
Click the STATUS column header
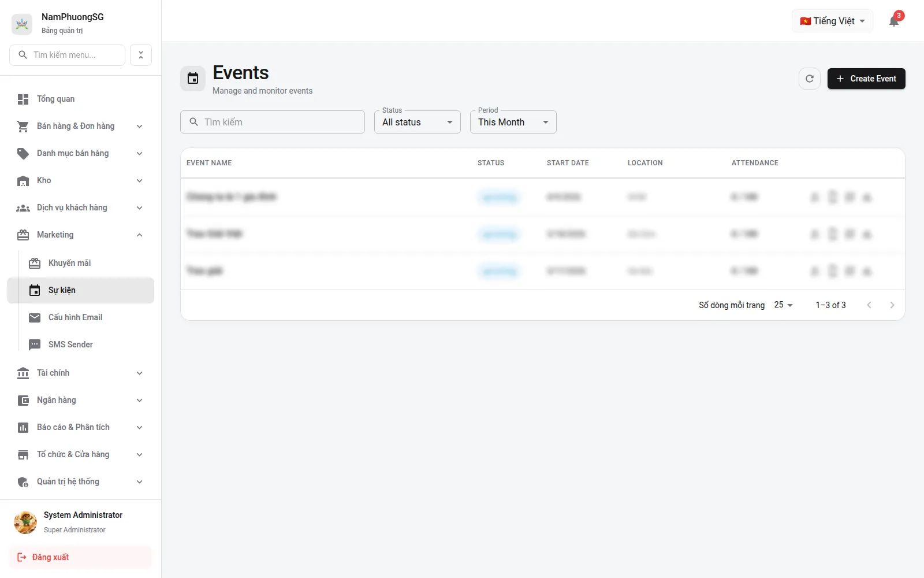[491, 163]
